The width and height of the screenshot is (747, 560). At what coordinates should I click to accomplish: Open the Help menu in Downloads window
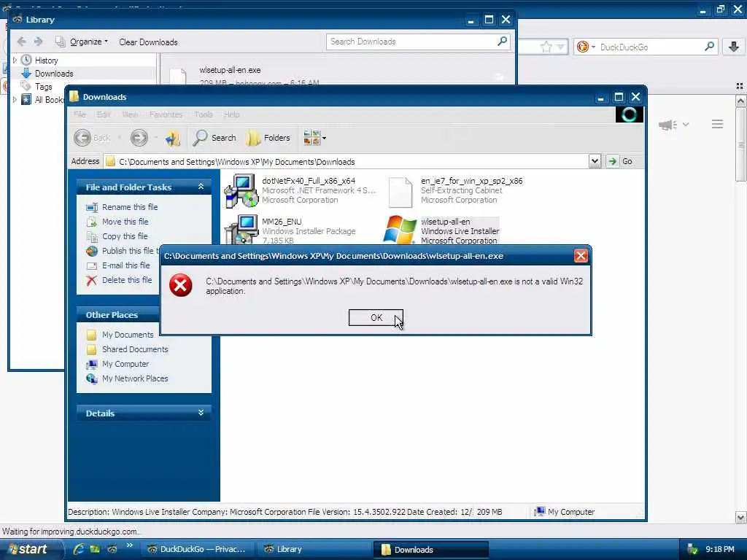tap(231, 114)
